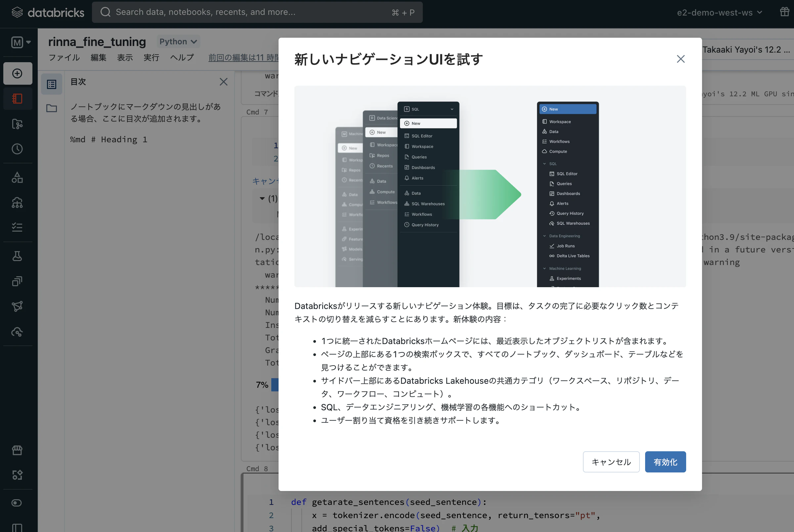Image resolution: width=794 pixels, height=532 pixels.
Task: Click the 7% progress bar
Action: click(x=275, y=385)
